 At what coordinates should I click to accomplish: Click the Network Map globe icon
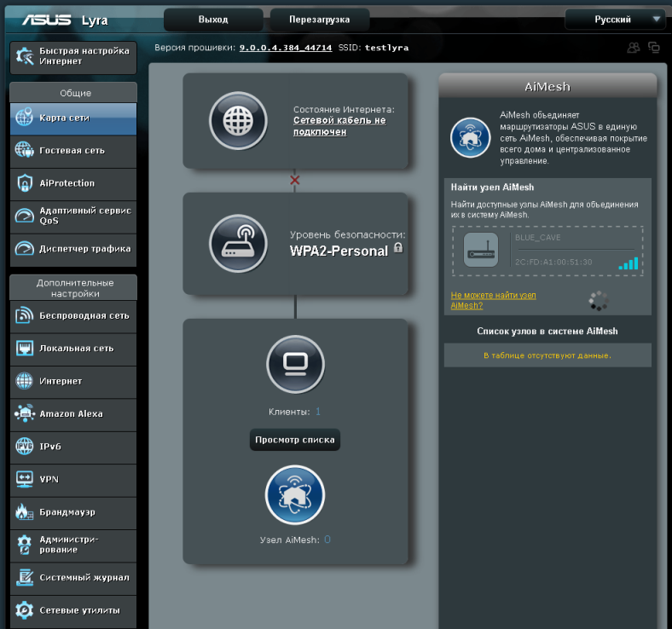point(24,117)
